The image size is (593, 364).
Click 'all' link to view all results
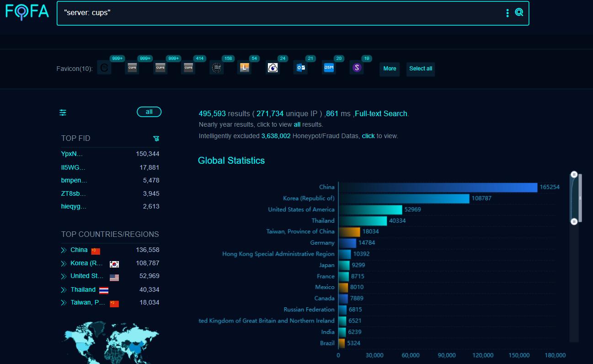297,124
